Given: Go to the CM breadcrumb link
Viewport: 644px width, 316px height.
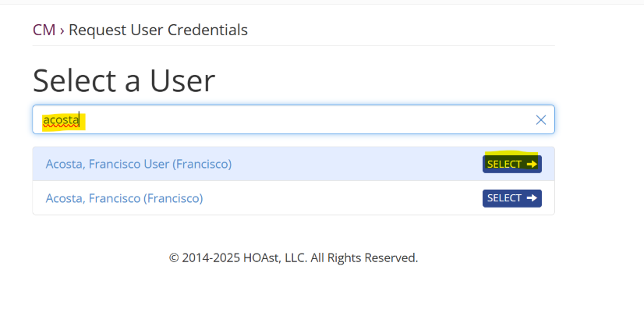Looking at the screenshot, I should coord(44,30).
